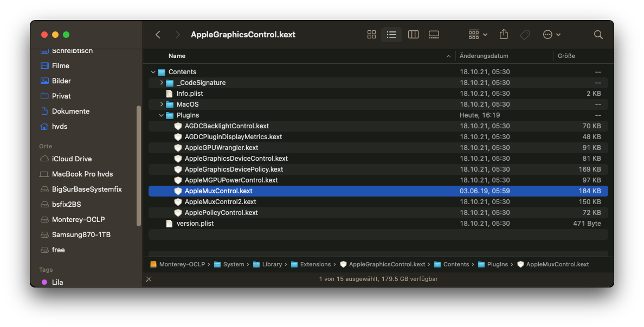Image resolution: width=644 pixels, height=327 pixels.
Task: Click the X icon in the status bar
Action: point(149,279)
